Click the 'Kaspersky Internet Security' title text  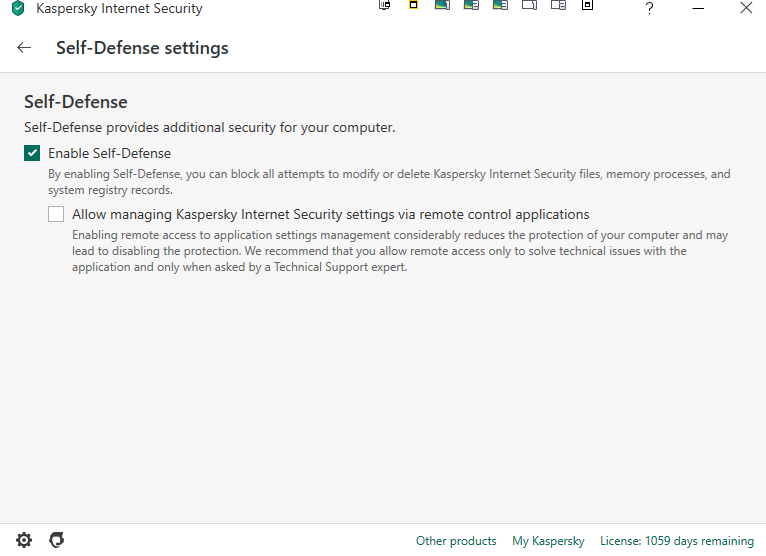tap(119, 8)
